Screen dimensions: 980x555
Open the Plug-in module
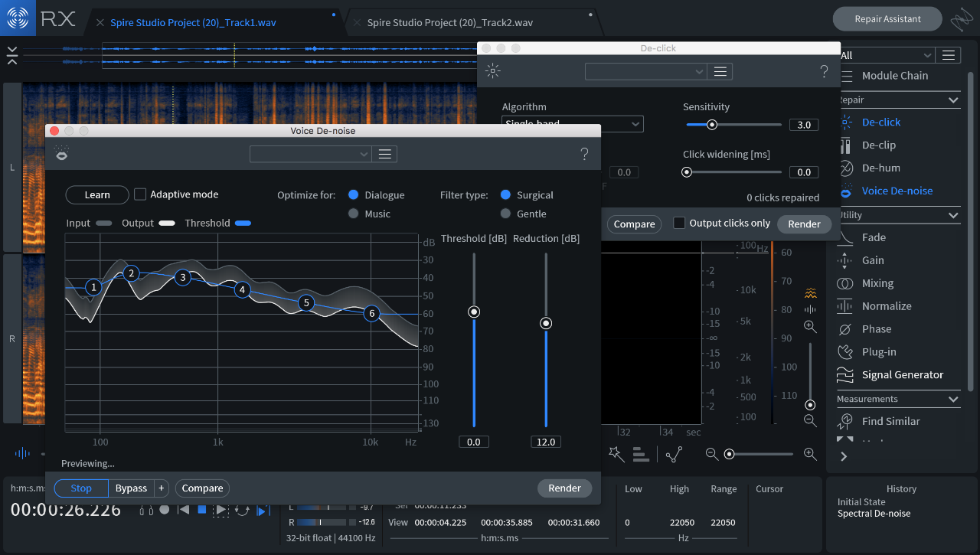pos(879,352)
